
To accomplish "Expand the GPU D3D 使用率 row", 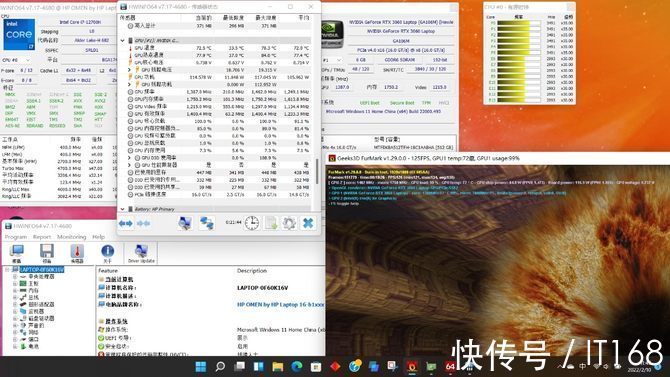I will [129, 158].
